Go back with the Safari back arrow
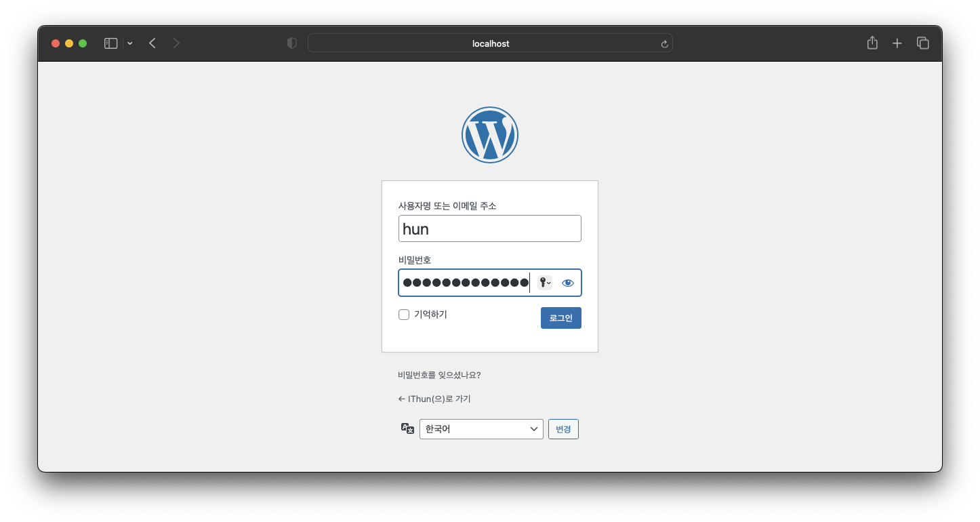Viewport: 980px width, 522px height. (152, 43)
